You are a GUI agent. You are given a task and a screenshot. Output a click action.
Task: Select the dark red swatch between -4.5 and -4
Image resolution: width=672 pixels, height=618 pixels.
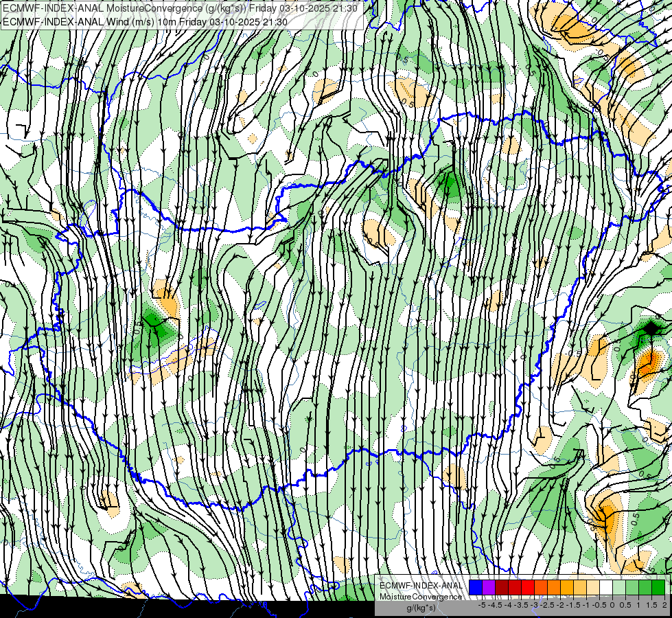pyautogui.click(x=502, y=588)
